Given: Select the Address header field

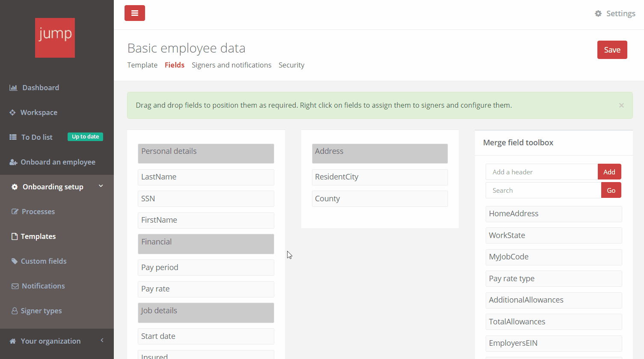Looking at the screenshot, I should click(x=380, y=153).
